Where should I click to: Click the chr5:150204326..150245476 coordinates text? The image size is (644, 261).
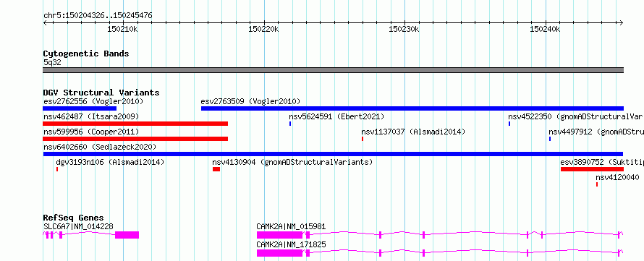click(98, 16)
